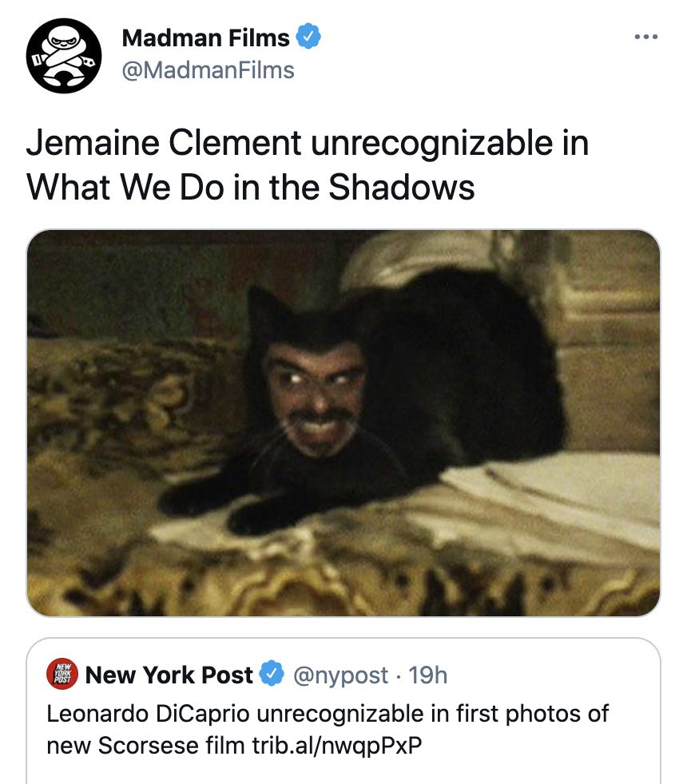The image size is (687, 784).
Task: Click the "What We Do in the Shadows" line
Action: pyautogui.click(x=250, y=188)
